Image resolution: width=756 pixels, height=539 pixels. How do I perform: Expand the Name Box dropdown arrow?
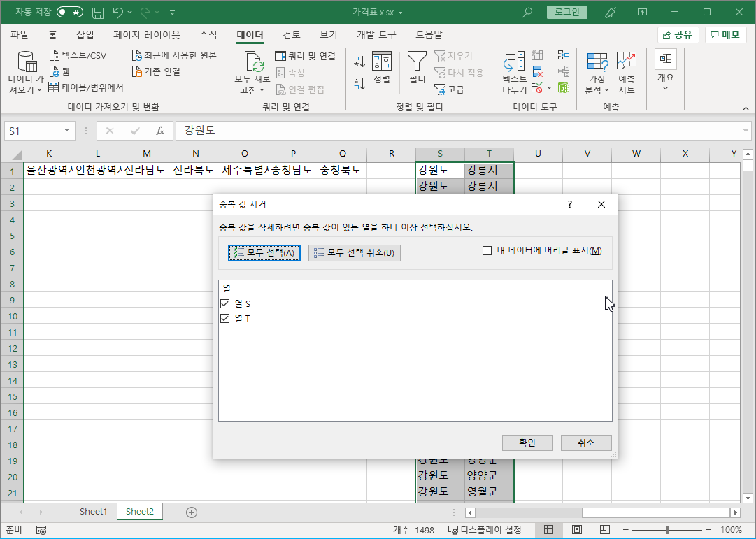[66, 131]
